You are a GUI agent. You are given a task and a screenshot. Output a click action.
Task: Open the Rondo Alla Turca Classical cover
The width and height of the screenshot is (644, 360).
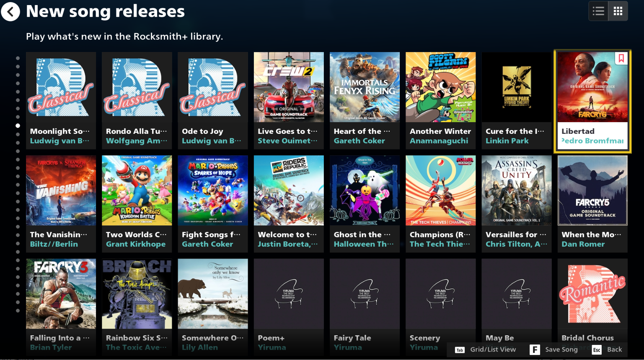[137, 87]
